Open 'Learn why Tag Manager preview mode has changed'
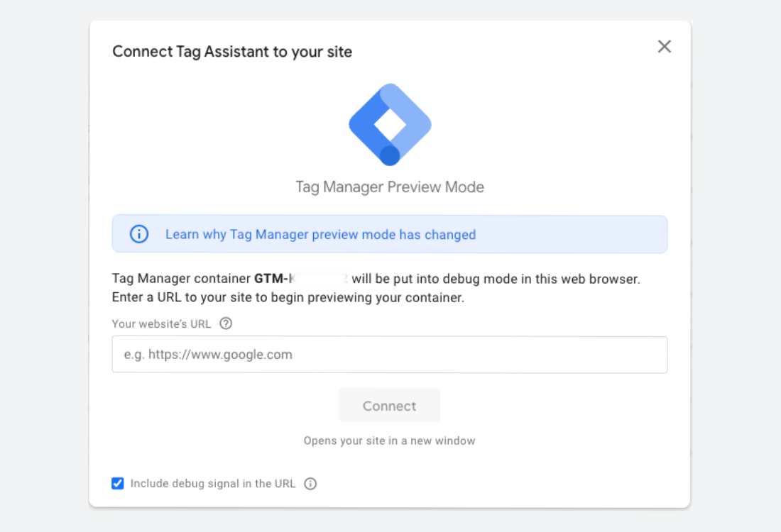The height and width of the screenshot is (532, 781). click(x=320, y=234)
